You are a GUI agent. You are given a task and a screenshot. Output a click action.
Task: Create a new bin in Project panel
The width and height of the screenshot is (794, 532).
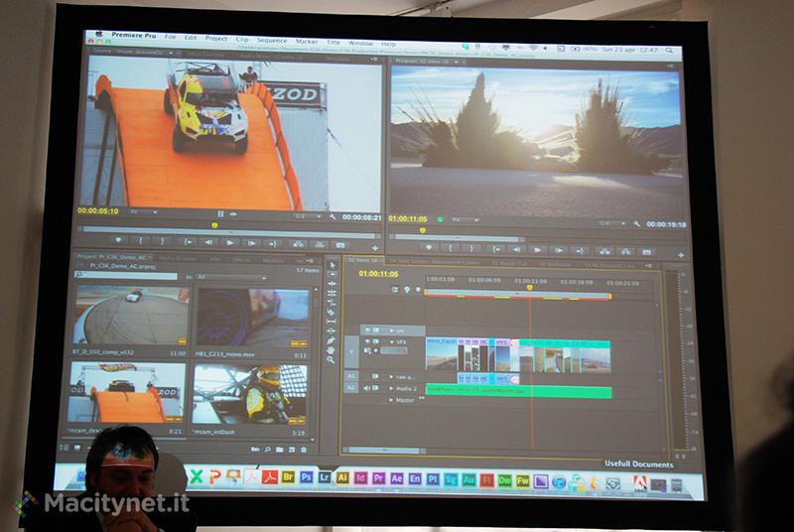coord(280,450)
